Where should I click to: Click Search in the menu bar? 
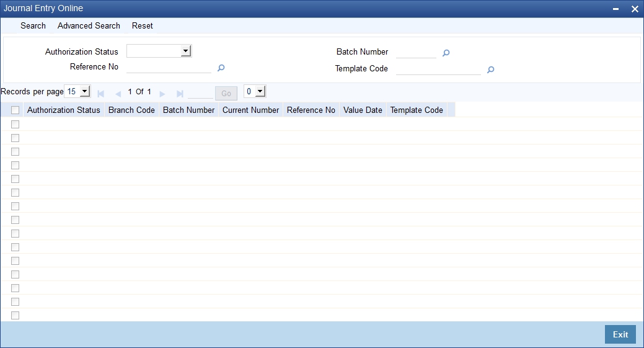pyautogui.click(x=33, y=25)
